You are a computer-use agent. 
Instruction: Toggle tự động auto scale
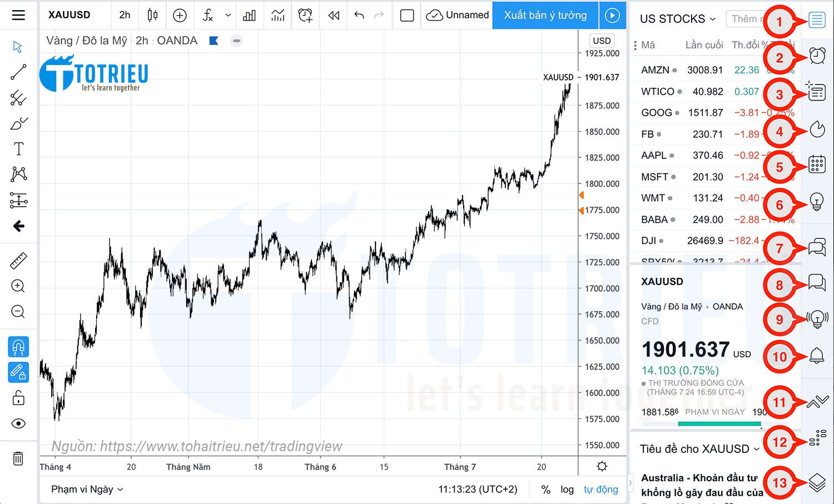[601, 490]
